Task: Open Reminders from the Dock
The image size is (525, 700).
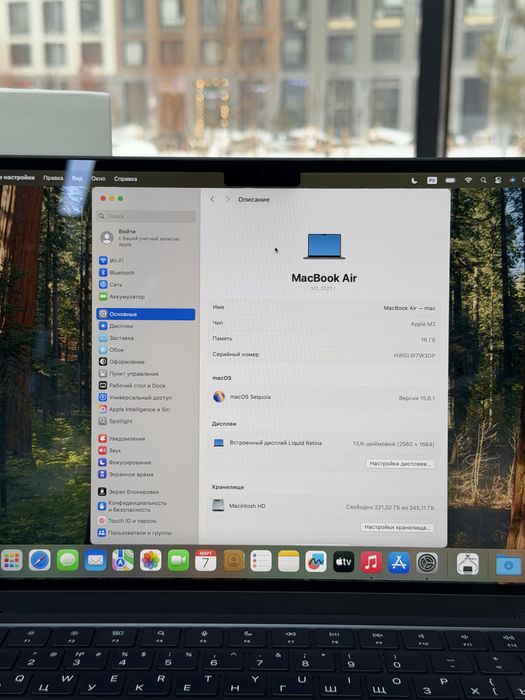Action: click(x=261, y=561)
